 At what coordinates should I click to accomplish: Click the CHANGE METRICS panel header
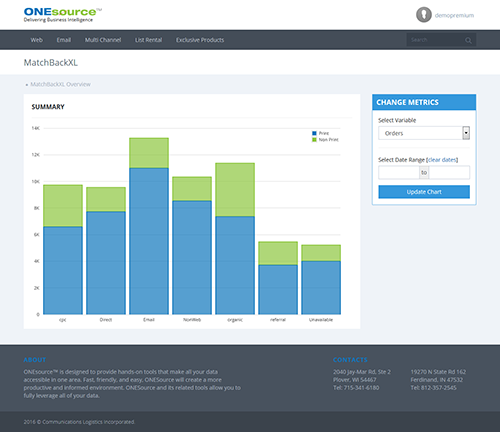pos(424,102)
